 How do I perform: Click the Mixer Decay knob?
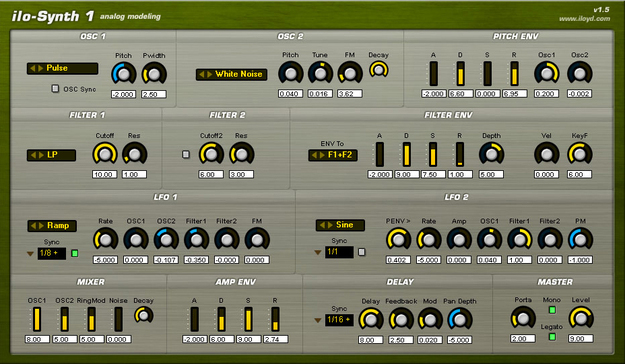(x=144, y=315)
